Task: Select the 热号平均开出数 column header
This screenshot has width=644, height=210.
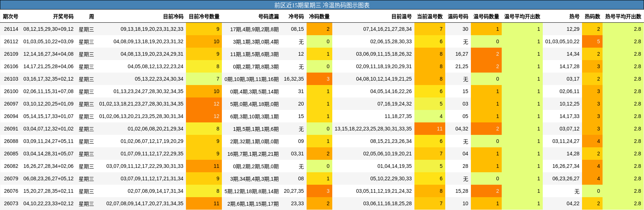Action: [623, 16]
